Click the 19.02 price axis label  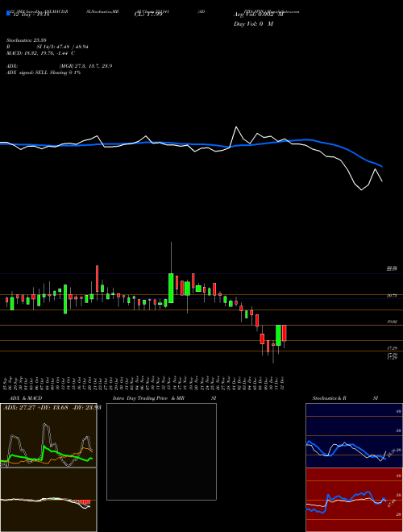[x=392, y=322]
